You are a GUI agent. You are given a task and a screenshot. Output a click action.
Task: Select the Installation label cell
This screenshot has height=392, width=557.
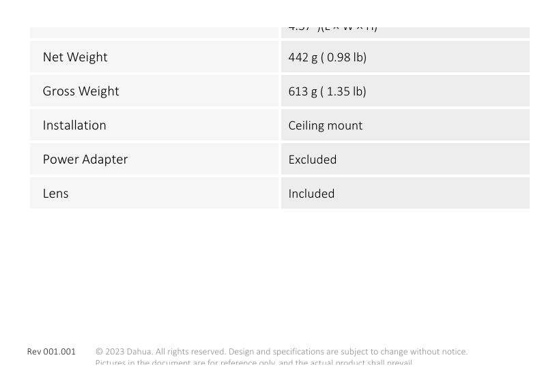tap(154, 125)
